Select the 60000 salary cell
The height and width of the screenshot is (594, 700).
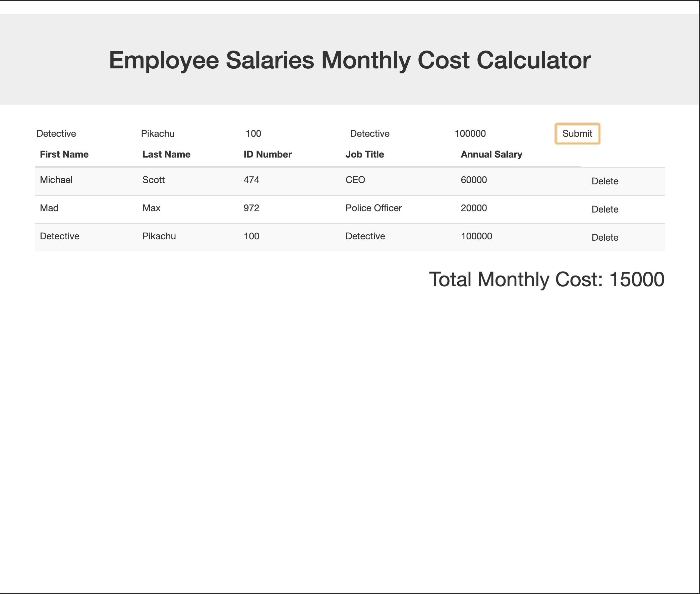click(x=474, y=180)
